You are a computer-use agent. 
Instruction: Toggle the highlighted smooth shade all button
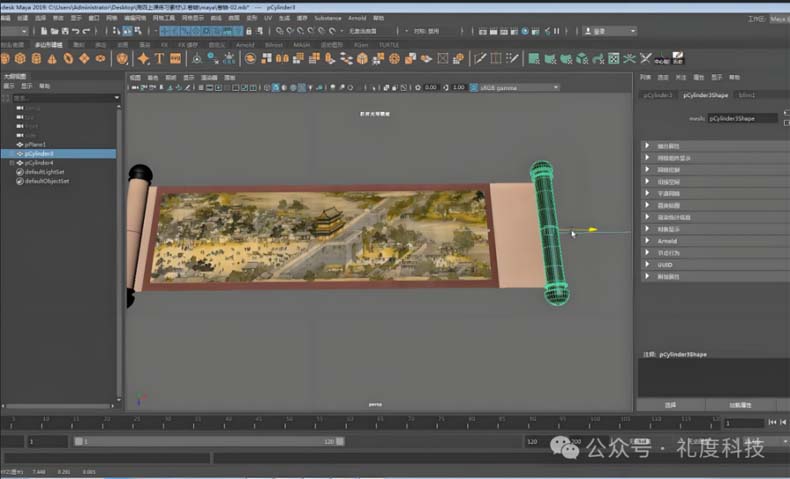[x=276, y=88]
